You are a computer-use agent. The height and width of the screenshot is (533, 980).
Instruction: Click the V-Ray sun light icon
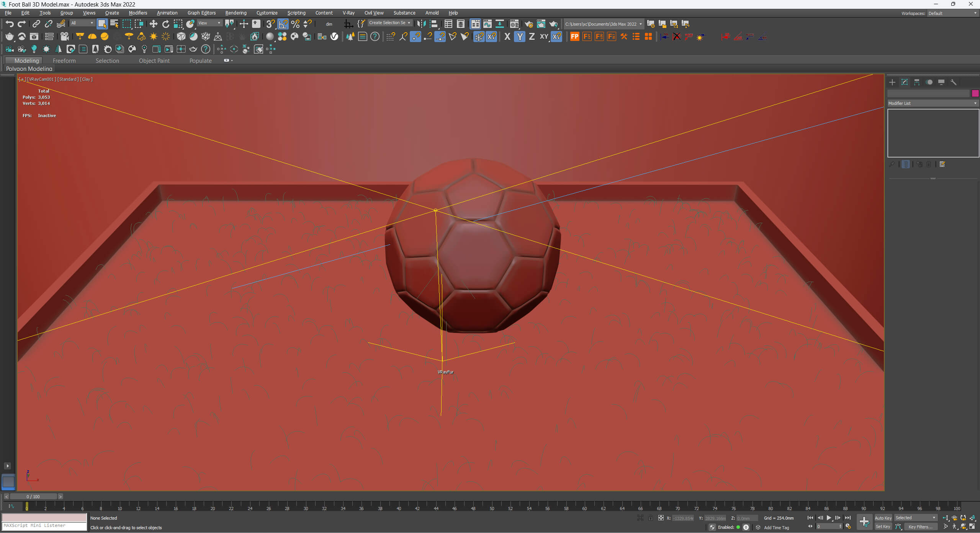(153, 36)
